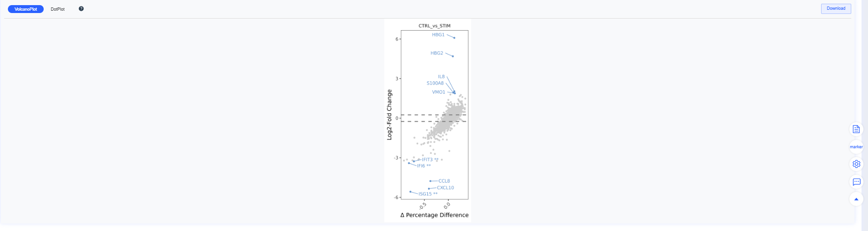The image size is (868, 231).
Task: Click the ISG15 gene label
Action: (x=425, y=194)
